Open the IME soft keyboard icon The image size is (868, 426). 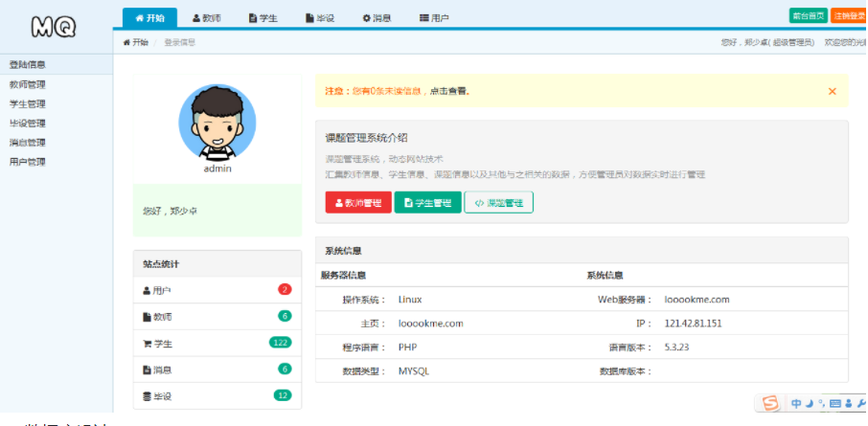pos(835,403)
